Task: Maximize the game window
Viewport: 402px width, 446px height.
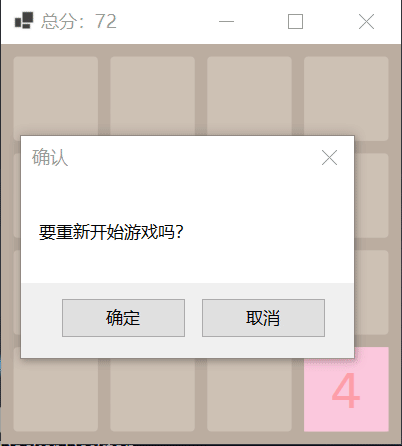Action: coord(295,22)
